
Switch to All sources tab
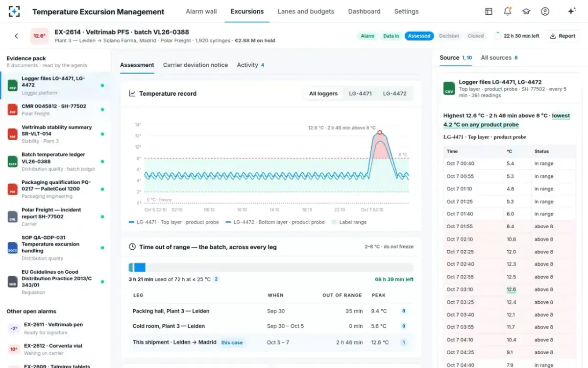(499, 57)
